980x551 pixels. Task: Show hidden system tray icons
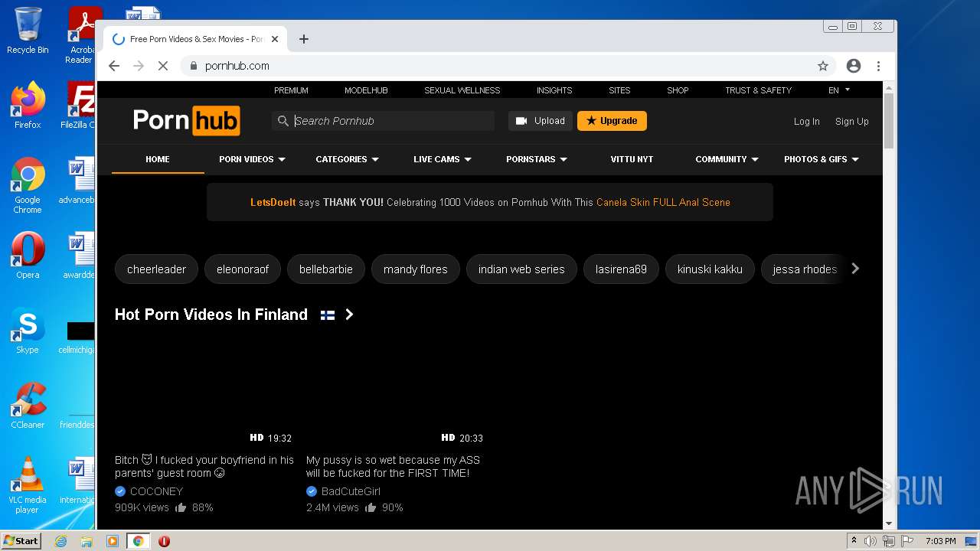[x=854, y=541]
